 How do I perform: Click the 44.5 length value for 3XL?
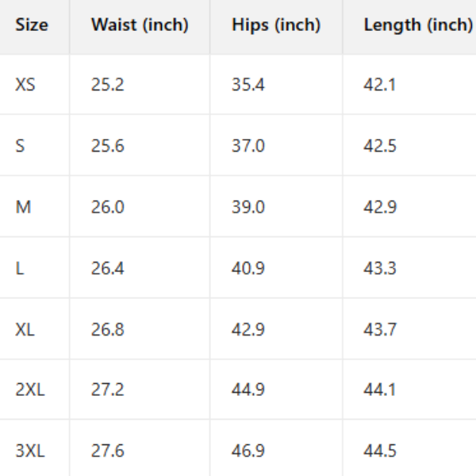(380, 451)
